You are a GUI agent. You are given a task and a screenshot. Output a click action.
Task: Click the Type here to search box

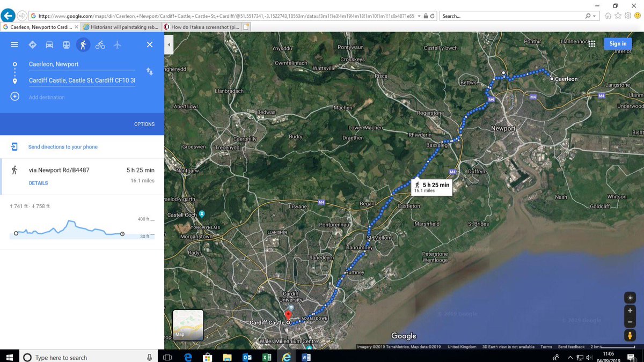coord(89,357)
